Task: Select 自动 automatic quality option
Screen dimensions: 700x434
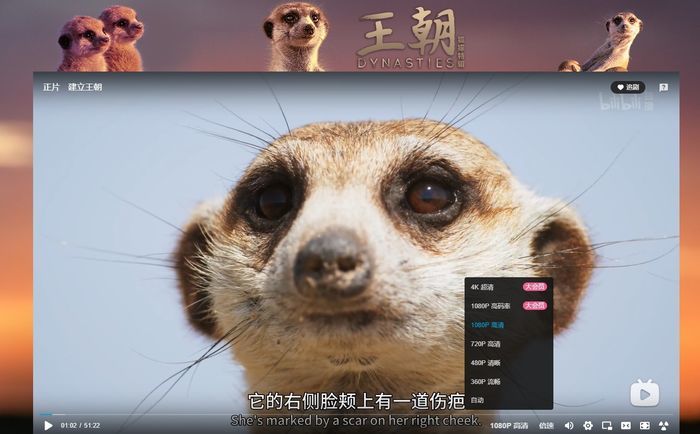Action: point(508,400)
